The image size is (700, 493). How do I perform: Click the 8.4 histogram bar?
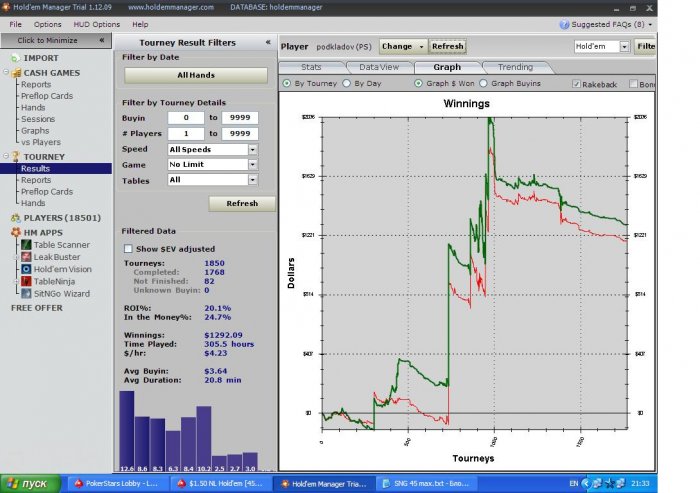[x=188, y=444]
